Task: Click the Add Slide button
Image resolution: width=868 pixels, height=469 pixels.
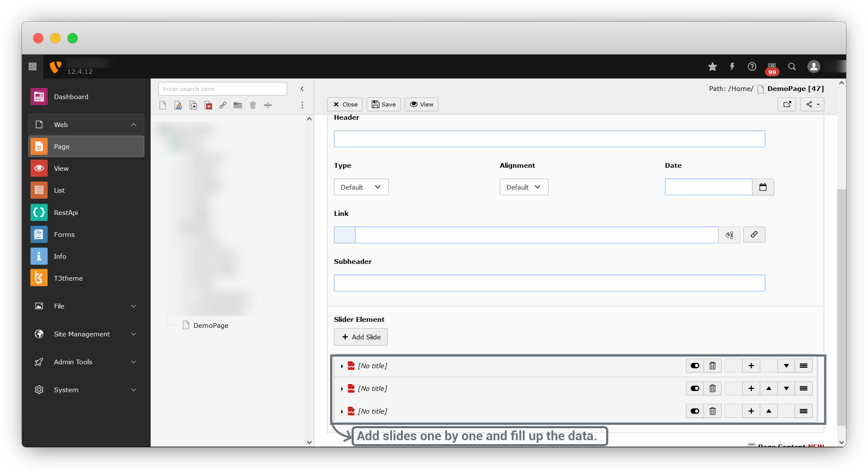Action: pyautogui.click(x=361, y=337)
